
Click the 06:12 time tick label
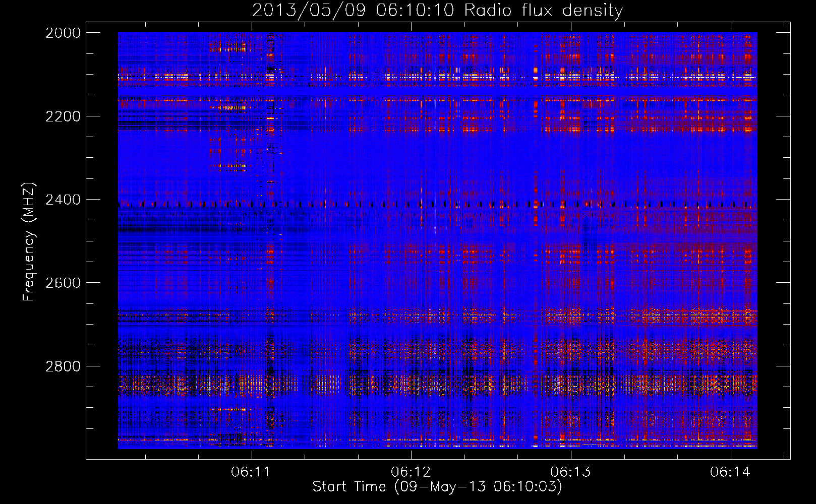(x=411, y=472)
